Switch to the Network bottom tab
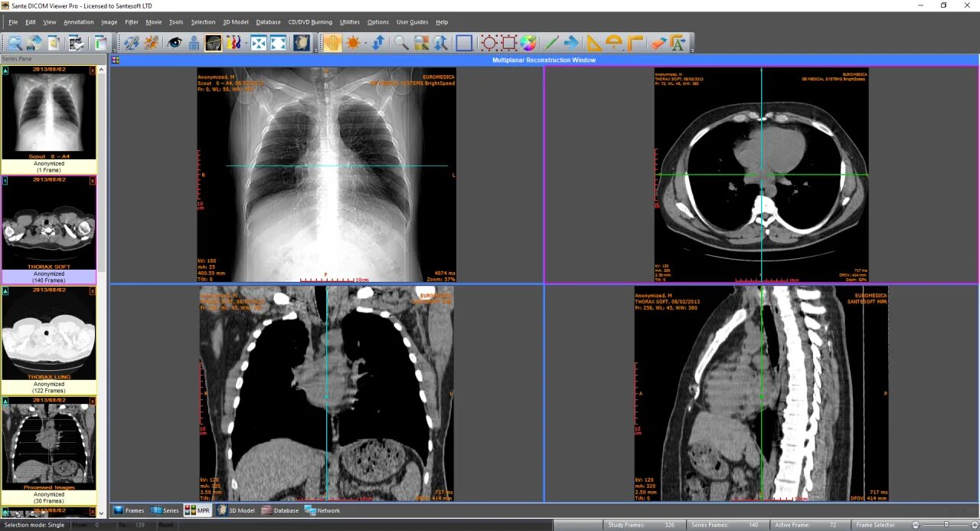This screenshot has height=531, width=980. [x=322, y=510]
